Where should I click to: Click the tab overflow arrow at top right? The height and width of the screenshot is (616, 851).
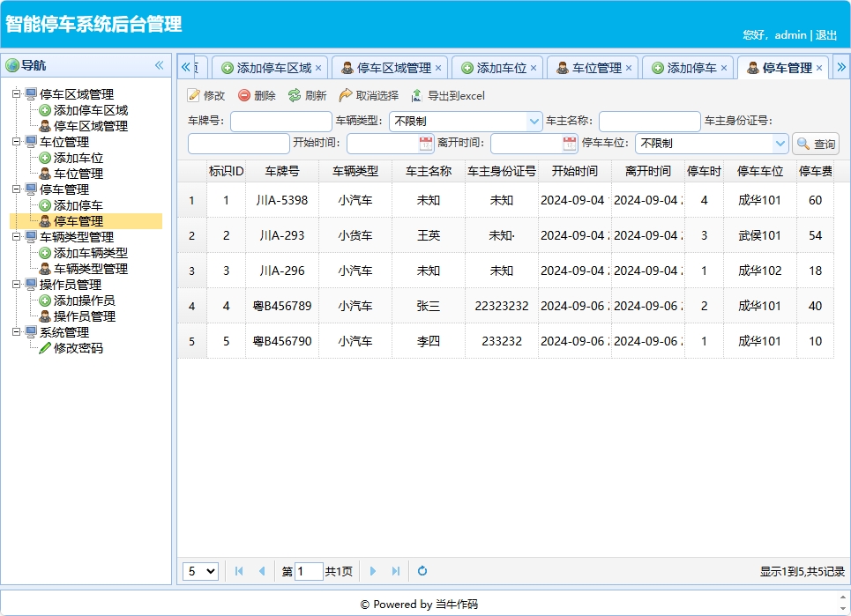(x=842, y=66)
